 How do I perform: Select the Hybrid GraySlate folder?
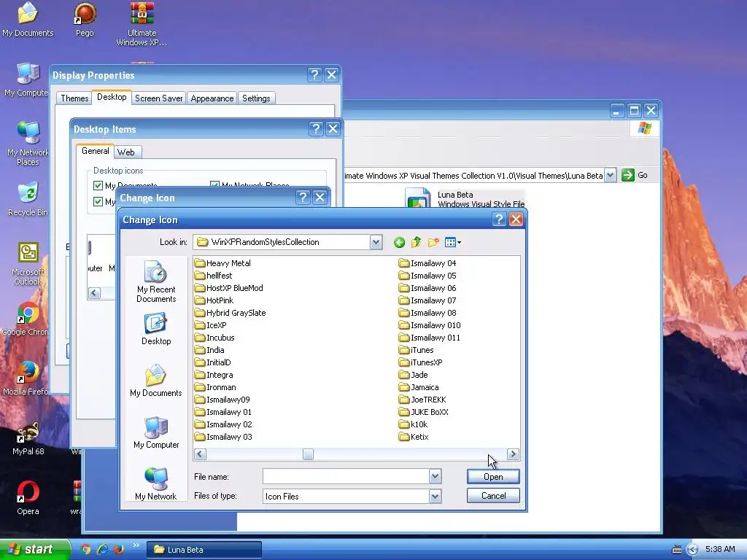coord(231,313)
